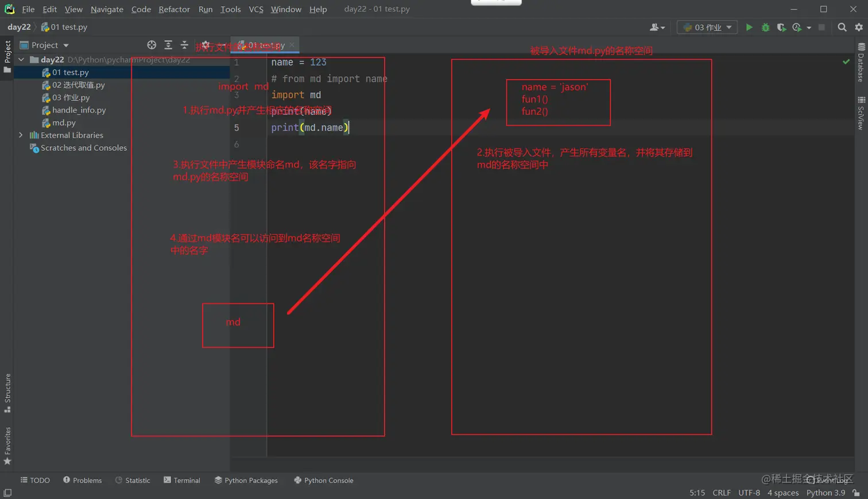Click the '4 spaces' indent setting

(783, 493)
